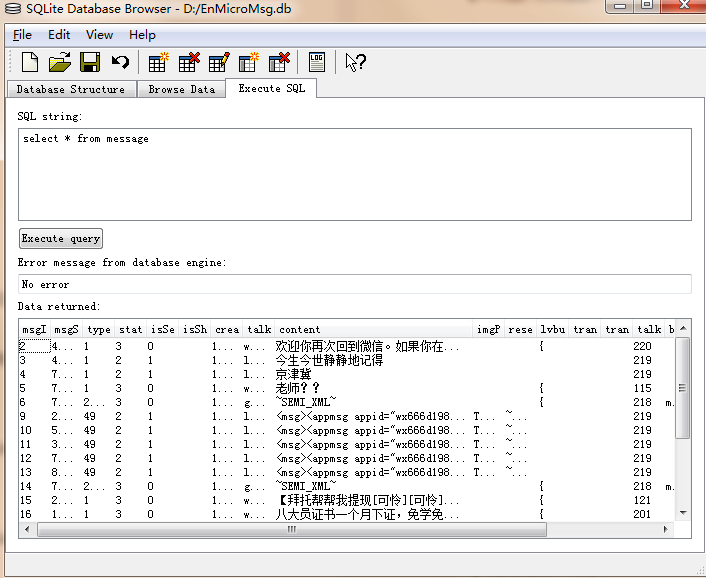Image resolution: width=706 pixels, height=578 pixels.
Task: Select the appmsg content cell in row 13
Action: (x=373, y=472)
